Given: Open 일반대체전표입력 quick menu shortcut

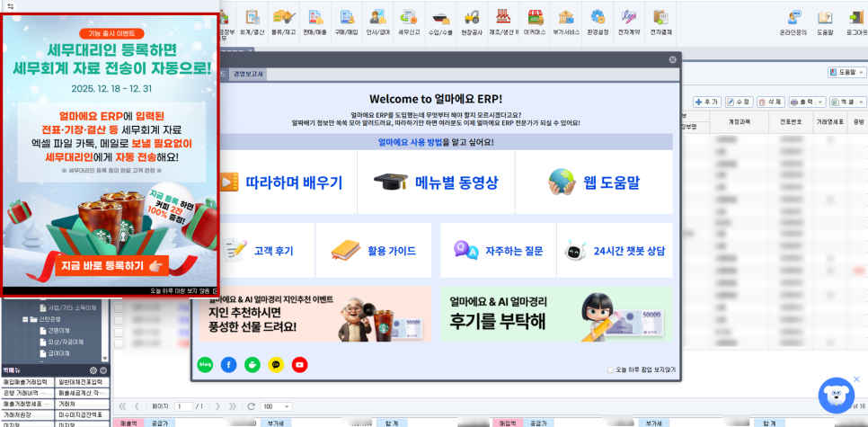Looking at the screenshot, I should 83,382.
